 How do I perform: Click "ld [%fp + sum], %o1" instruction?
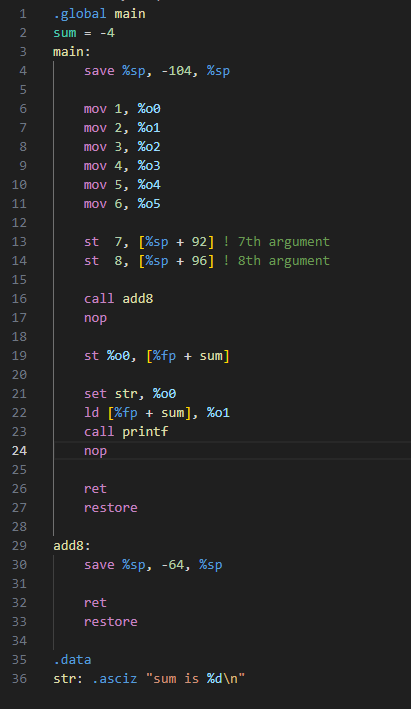pos(157,413)
